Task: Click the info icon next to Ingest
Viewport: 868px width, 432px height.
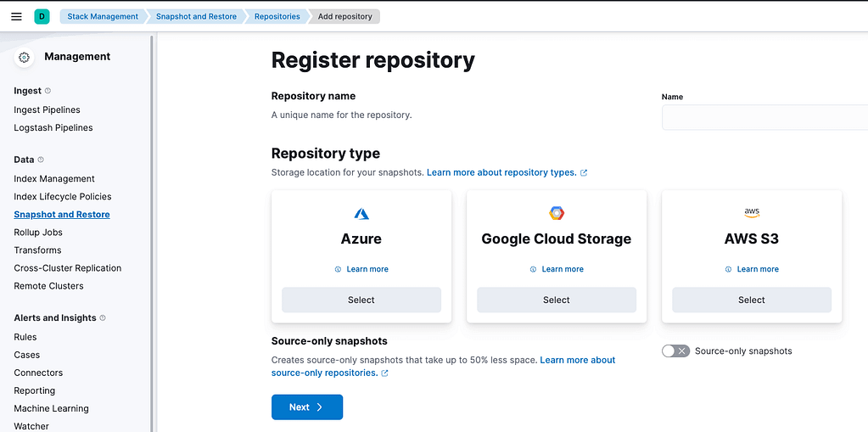Action: [x=48, y=91]
